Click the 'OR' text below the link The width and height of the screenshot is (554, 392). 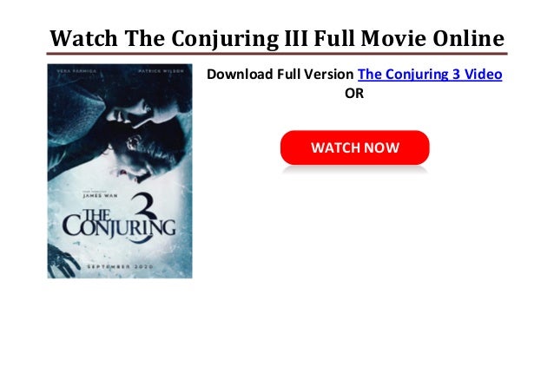coord(354,94)
